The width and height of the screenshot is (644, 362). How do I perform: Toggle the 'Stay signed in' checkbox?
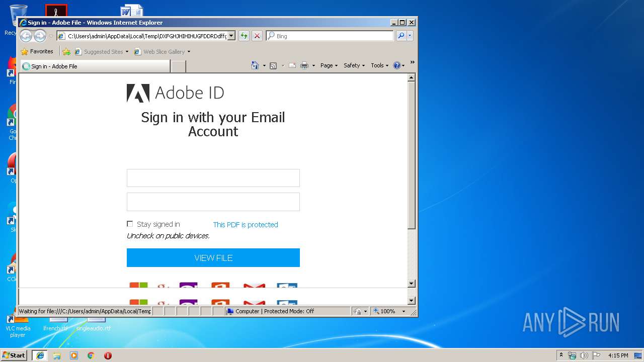130,224
